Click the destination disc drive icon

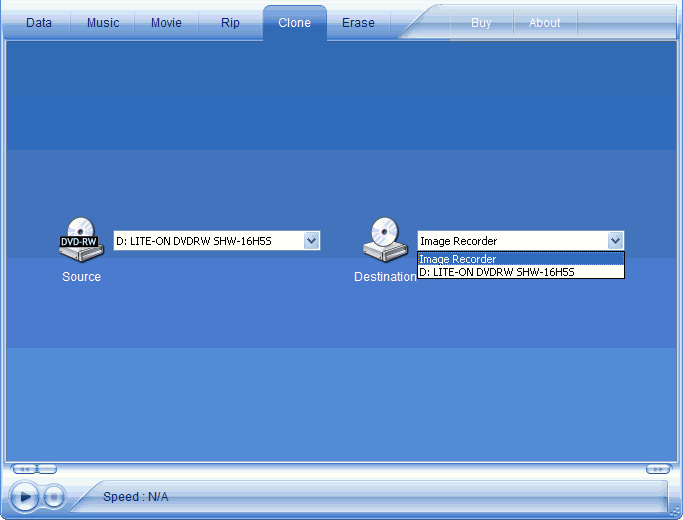[385, 240]
